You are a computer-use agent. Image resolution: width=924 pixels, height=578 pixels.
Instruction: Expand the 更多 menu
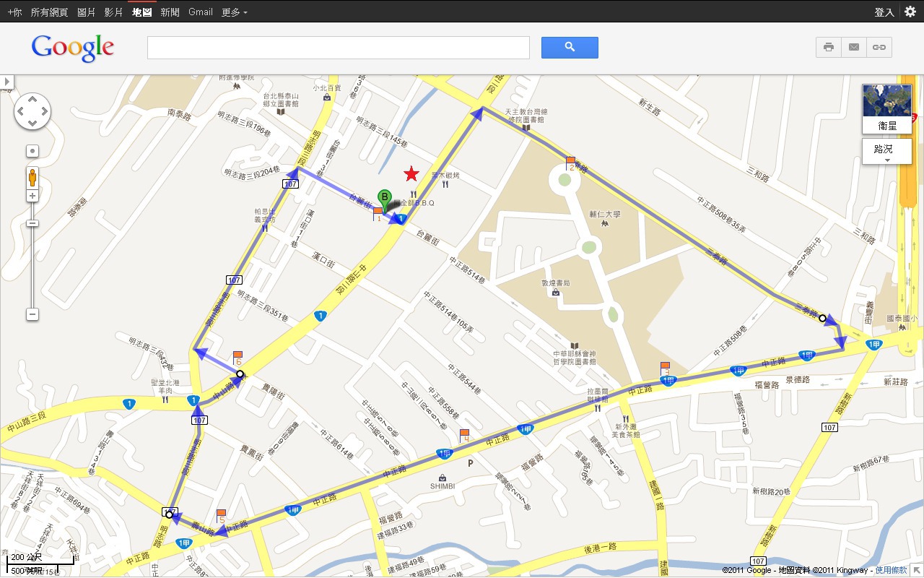point(235,12)
